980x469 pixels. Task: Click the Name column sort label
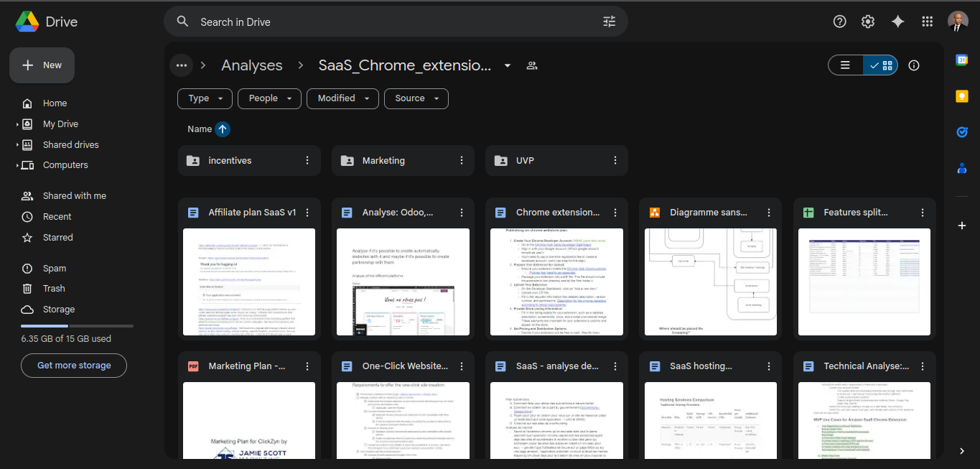click(x=200, y=129)
